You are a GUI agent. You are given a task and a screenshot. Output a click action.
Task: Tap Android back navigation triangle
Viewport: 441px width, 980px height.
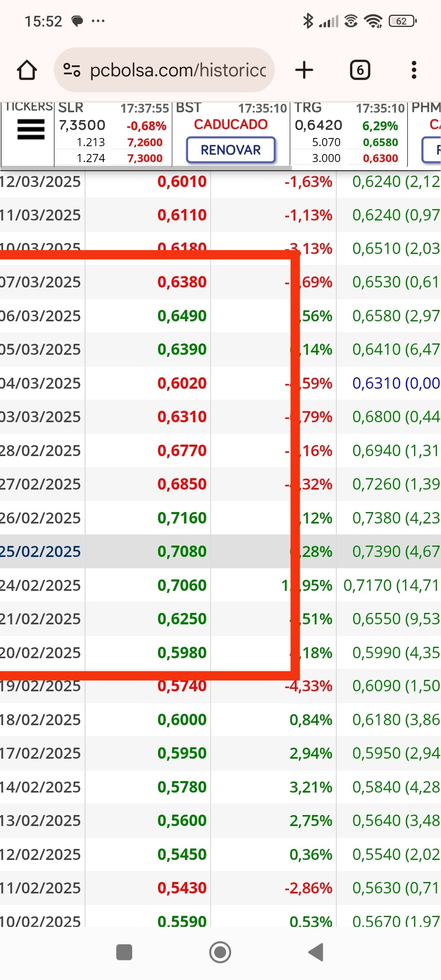coord(316,952)
